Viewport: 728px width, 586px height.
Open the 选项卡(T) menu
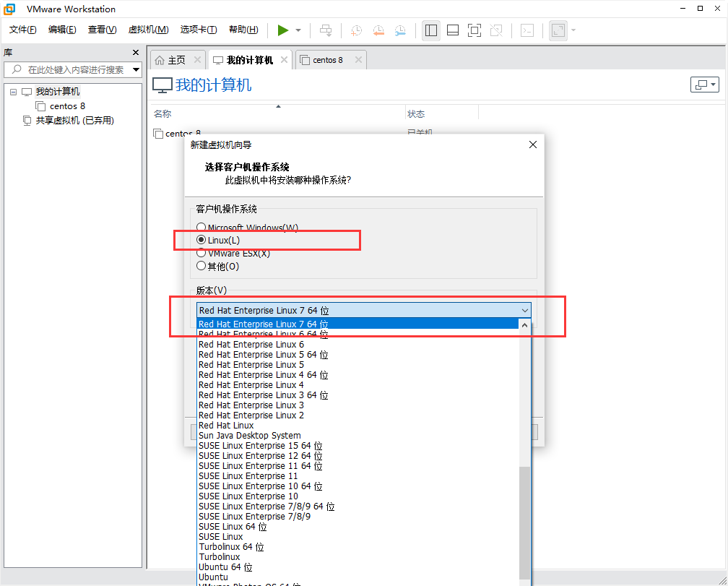coord(199,30)
